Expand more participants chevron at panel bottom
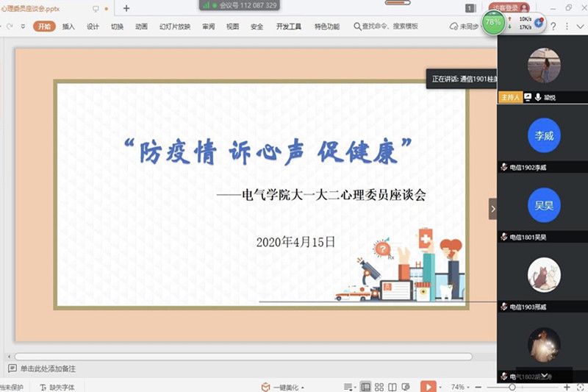This screenshot has width=588, height=392. [545, 375]
